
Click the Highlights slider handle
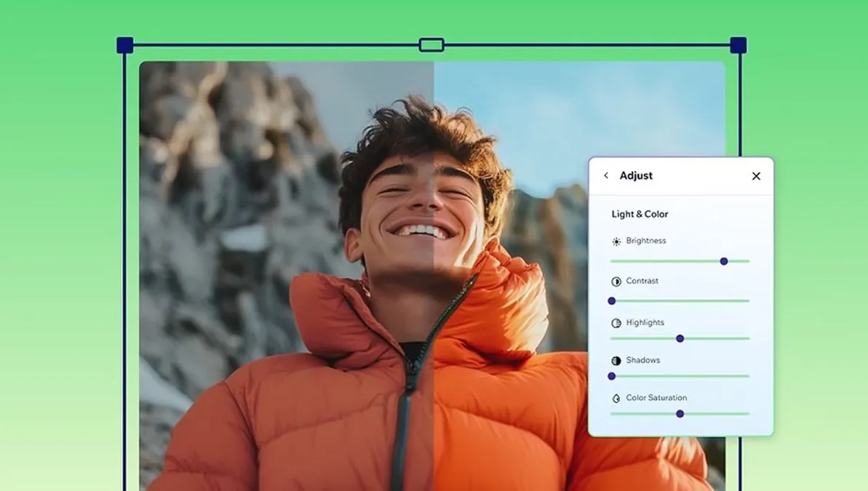680,338
